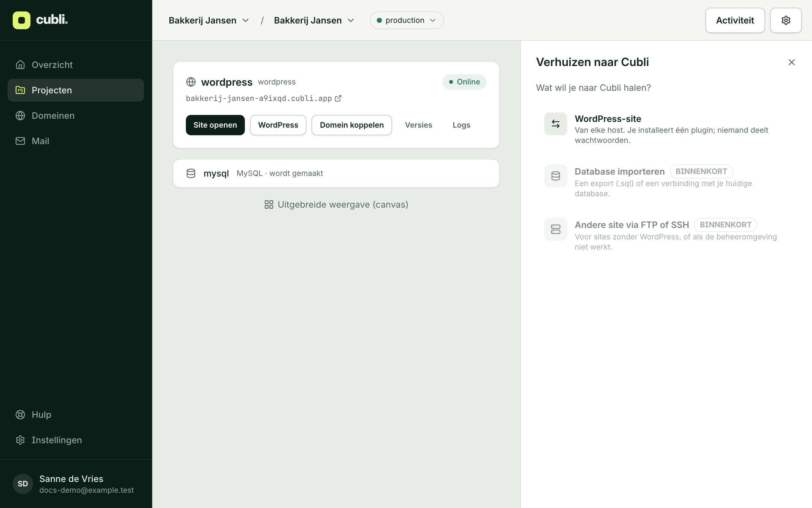Image resolution: width=812 pixels, height=508 pixels.
Task: Open the production environment dropdown
Action: point(407,21)
